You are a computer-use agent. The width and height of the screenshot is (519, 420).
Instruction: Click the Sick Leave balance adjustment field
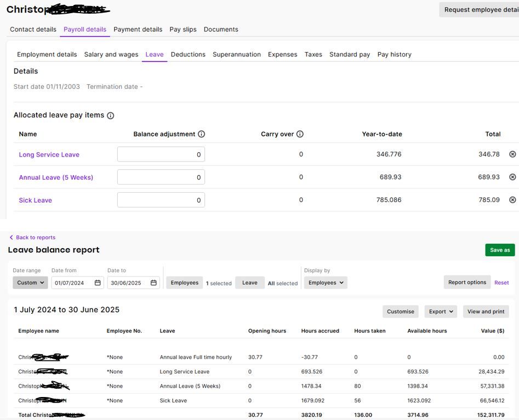(161, 200)
